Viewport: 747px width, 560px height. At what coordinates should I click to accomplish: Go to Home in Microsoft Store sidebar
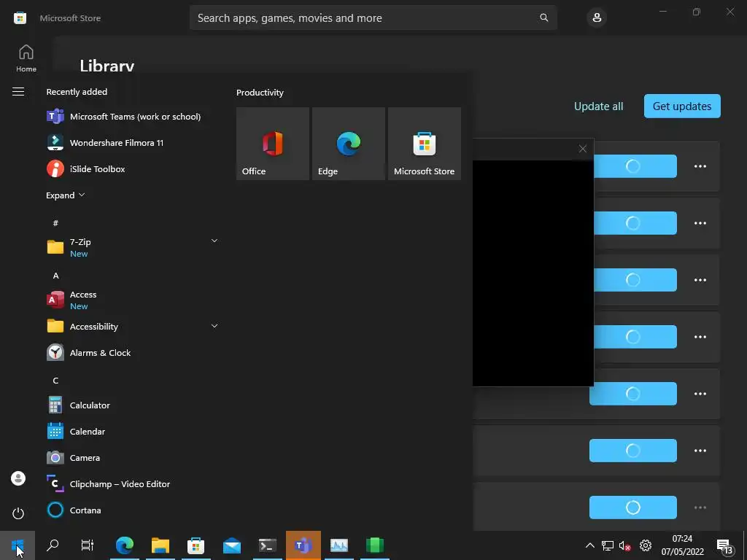[26, 58]
